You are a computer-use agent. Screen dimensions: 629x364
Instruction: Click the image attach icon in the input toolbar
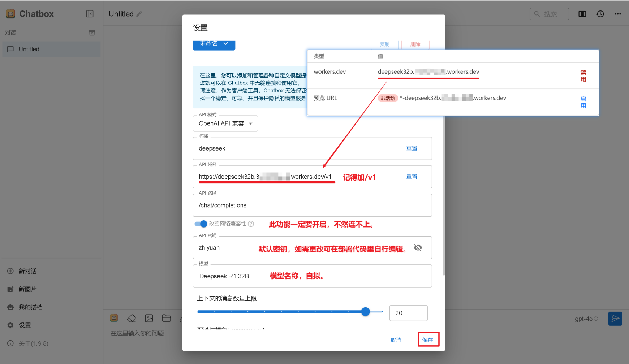click(x=149, y=318)
